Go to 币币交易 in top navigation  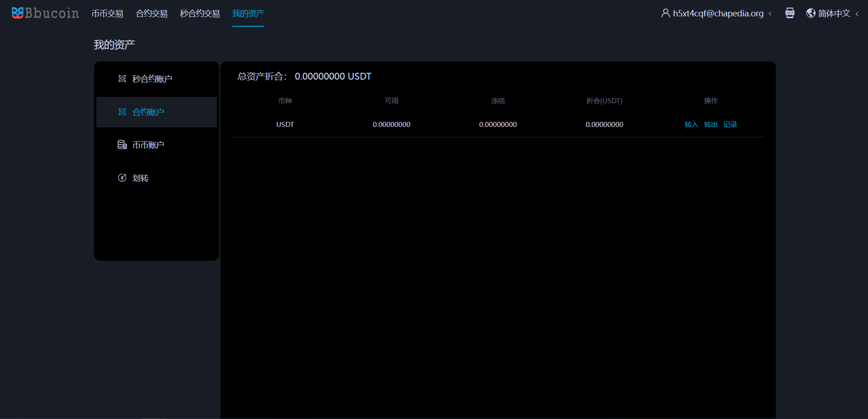pyautogui.click(x=107, y=14)
